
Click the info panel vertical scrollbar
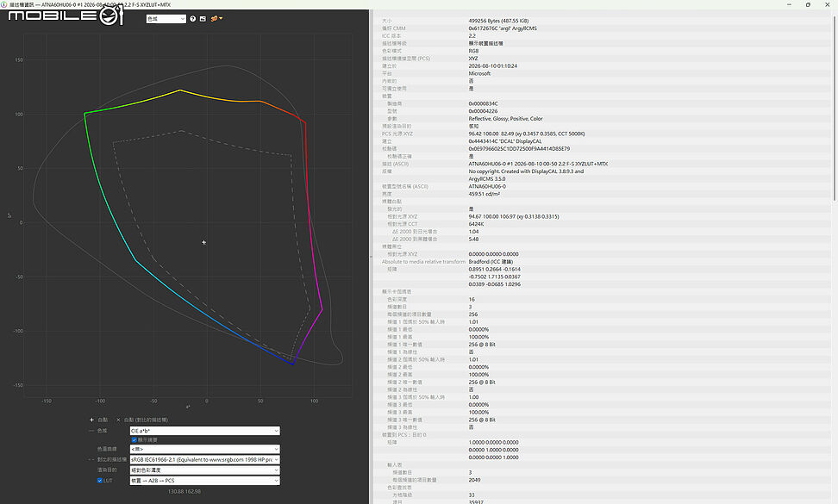pos(835,109)
